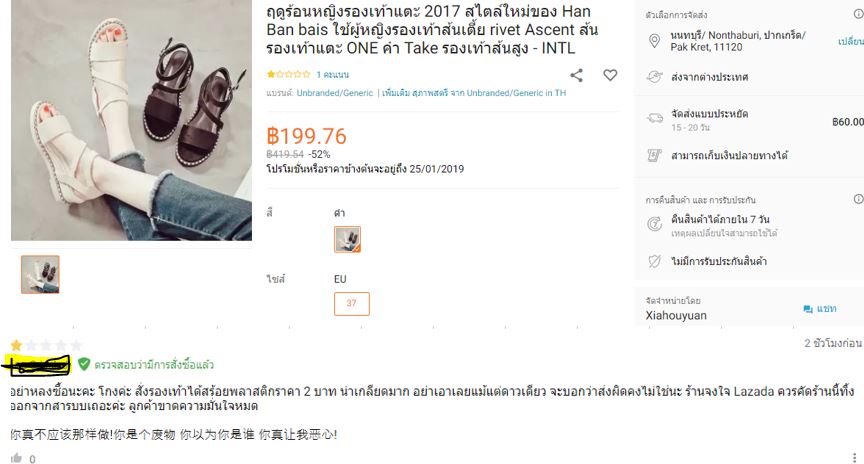Image resolution: width=864 pixels, height=464 pixels.
Task: Open seller Xiahouyuan's store name
Action: pos(676,315)
